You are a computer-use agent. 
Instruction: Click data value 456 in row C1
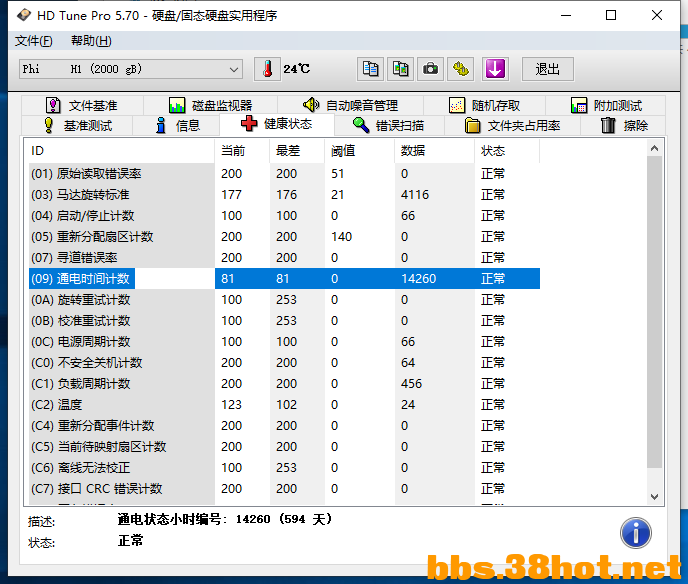tap(411, 384)
